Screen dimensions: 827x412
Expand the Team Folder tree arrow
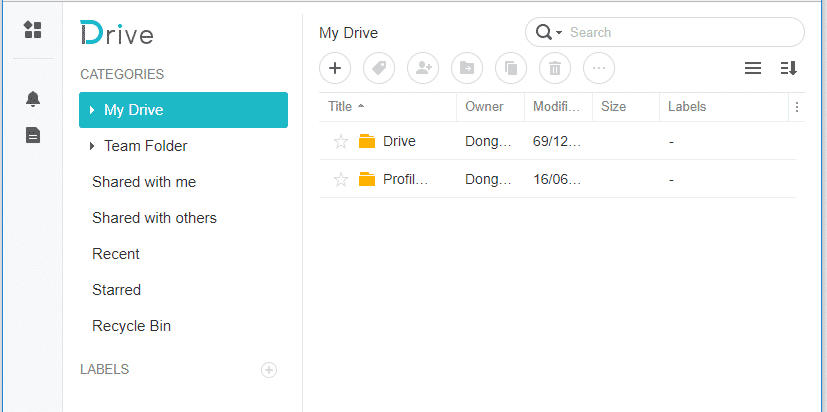(x=92, y=146)
